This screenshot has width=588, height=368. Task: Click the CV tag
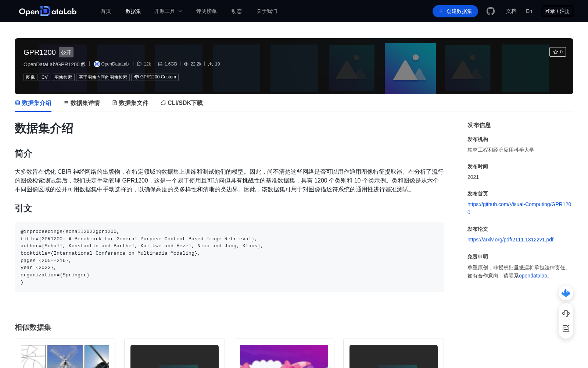pos(44,77)
